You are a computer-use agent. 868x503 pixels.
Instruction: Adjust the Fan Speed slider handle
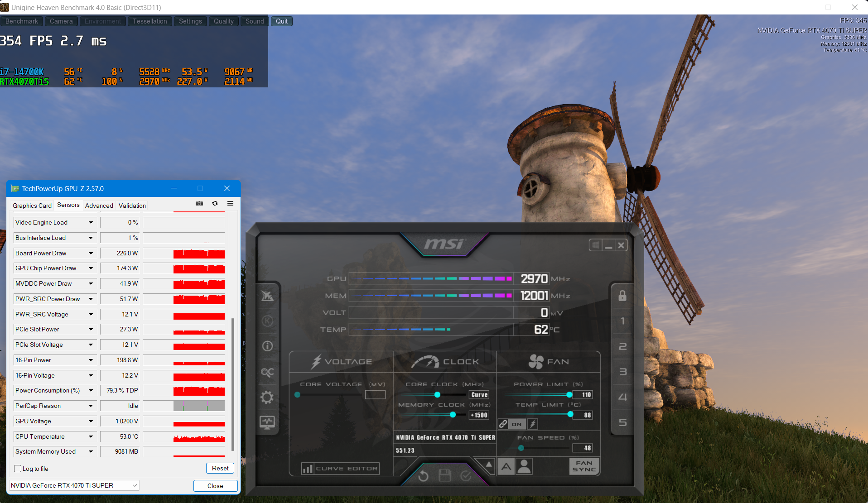click(x=521, y=448)
